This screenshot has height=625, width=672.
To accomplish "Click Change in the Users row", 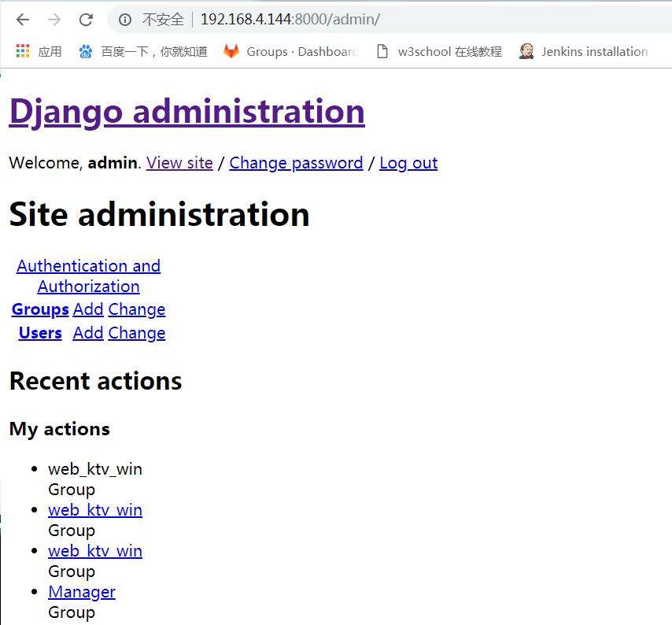I will pos(137,333).
